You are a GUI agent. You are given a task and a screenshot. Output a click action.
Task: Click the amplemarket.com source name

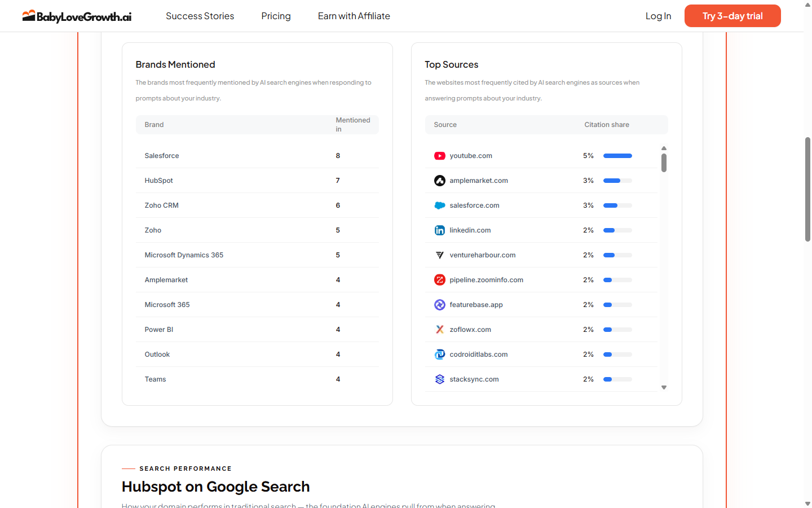click(479, 181)
